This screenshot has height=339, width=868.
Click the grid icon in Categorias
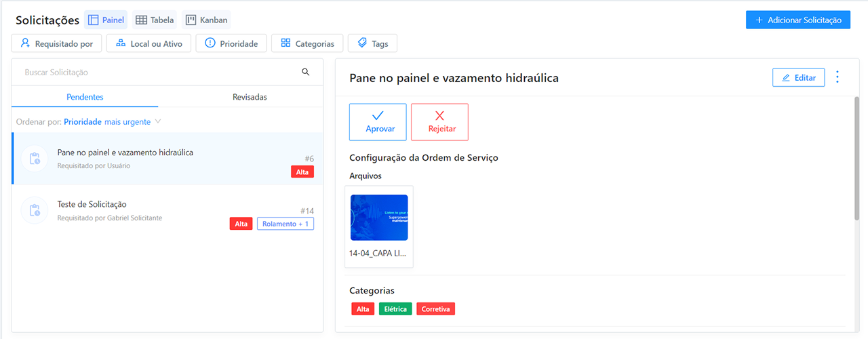tap(285, 43)
